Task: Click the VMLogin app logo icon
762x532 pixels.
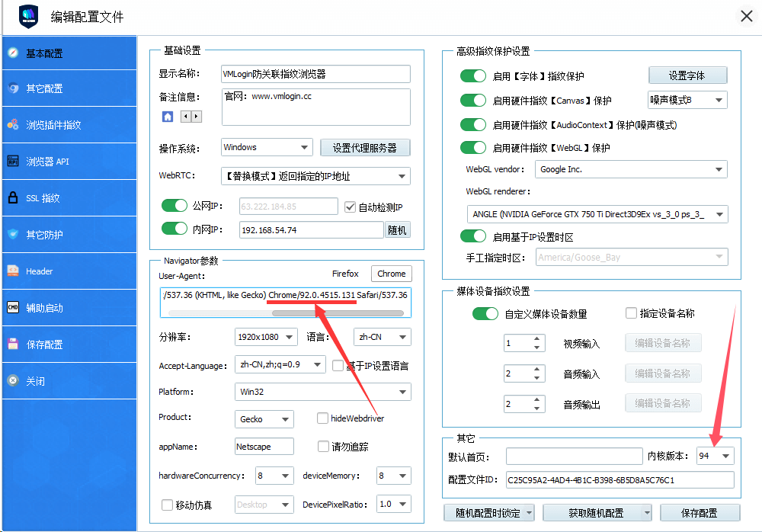Action: (29, 17)
